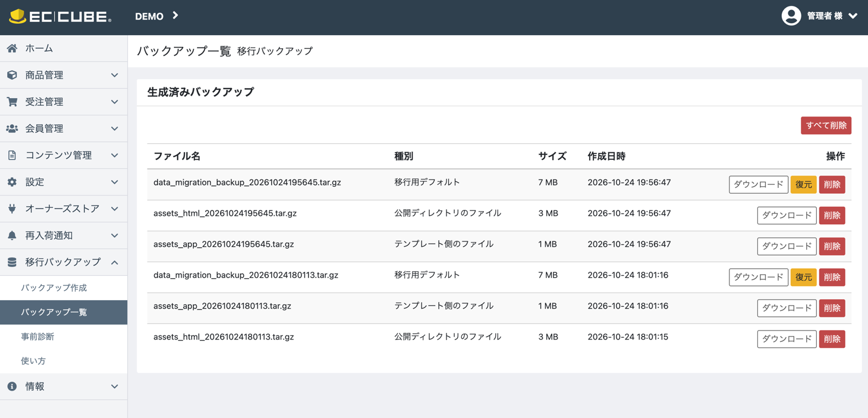This screenshot has width=868, height=418.
Task: Download assets_app_20261024195645.tar.gz
Action: [x=787, y=246]
